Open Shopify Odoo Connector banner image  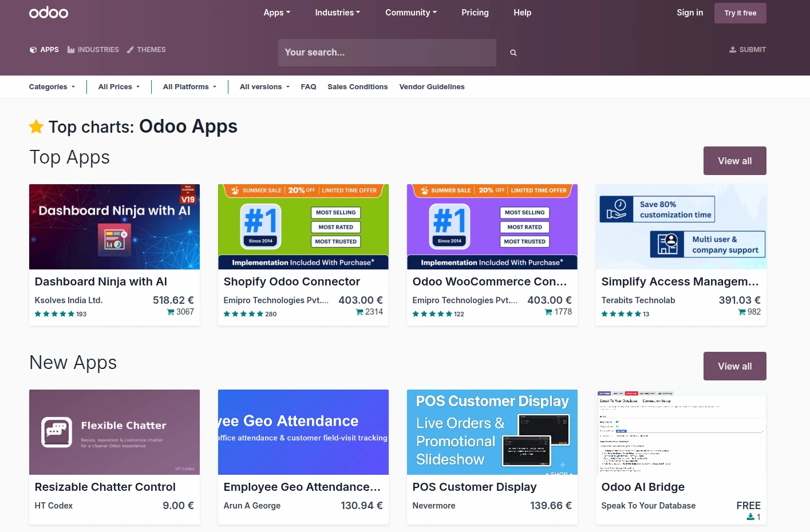point(303,227)
